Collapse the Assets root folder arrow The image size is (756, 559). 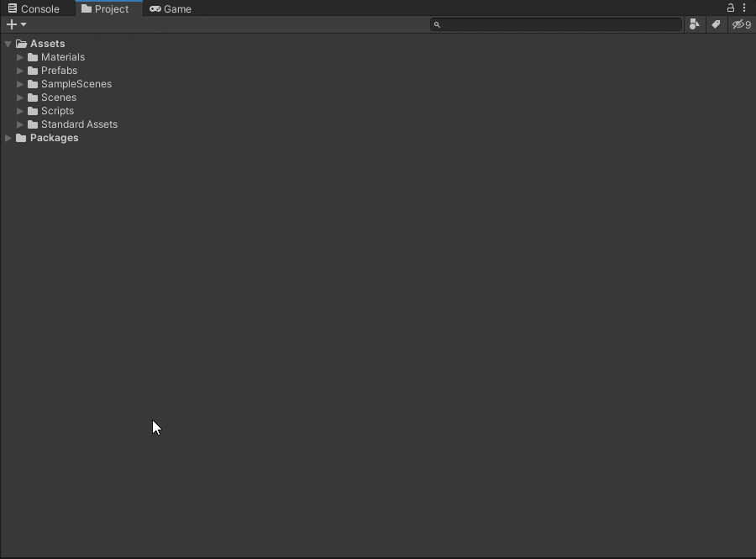coord(8,44)
